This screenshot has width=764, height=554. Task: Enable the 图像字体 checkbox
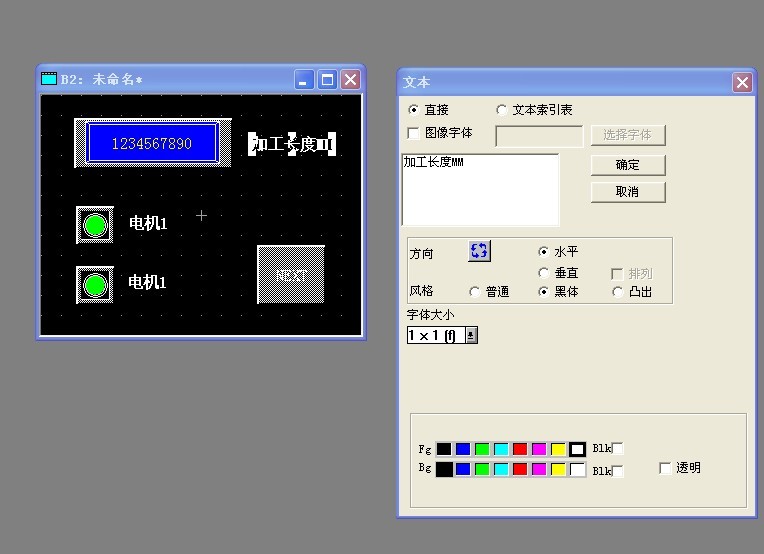point(414,133)
